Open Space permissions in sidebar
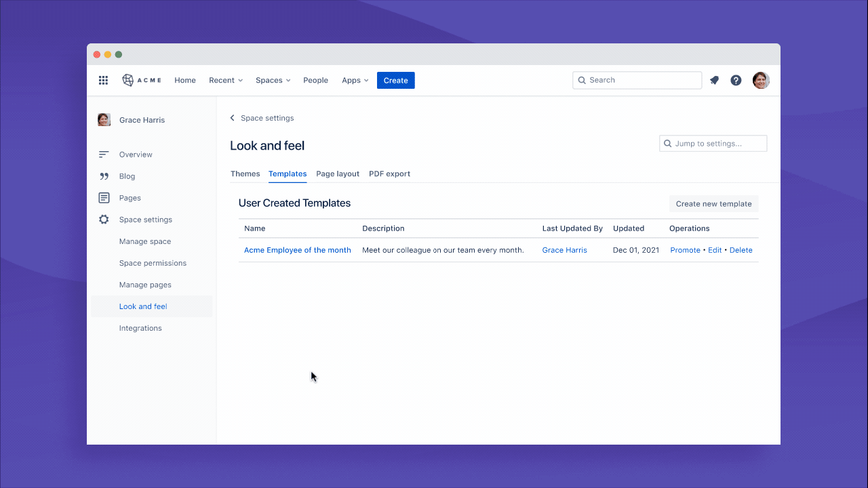 click(153, 263)
